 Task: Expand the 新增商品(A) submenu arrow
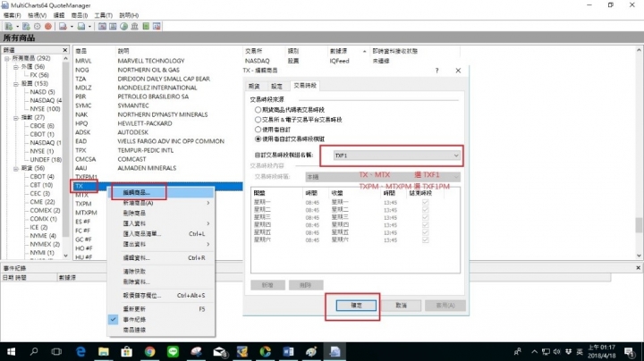point(208,203)
